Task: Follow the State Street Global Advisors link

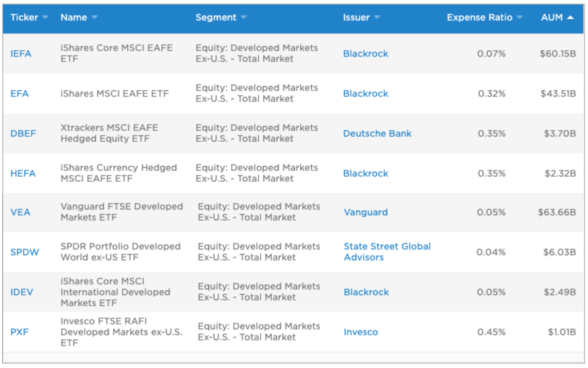Action: [387, 252]
